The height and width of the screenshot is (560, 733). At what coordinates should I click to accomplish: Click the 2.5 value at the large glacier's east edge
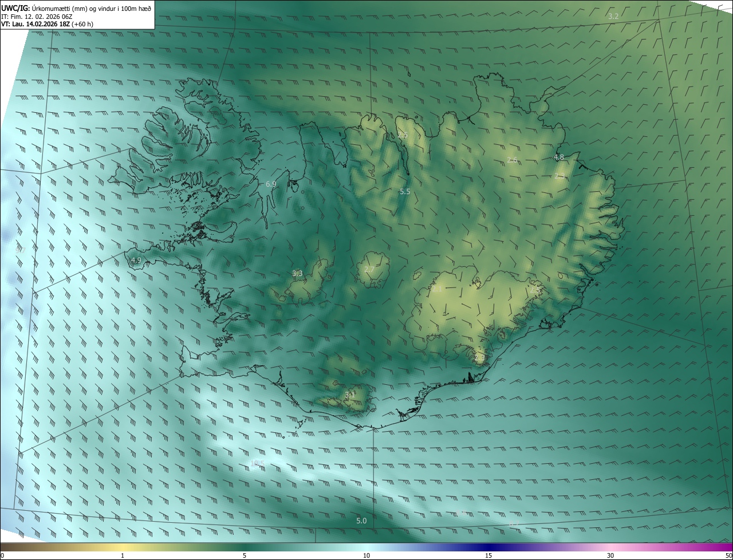pos(535,290)
